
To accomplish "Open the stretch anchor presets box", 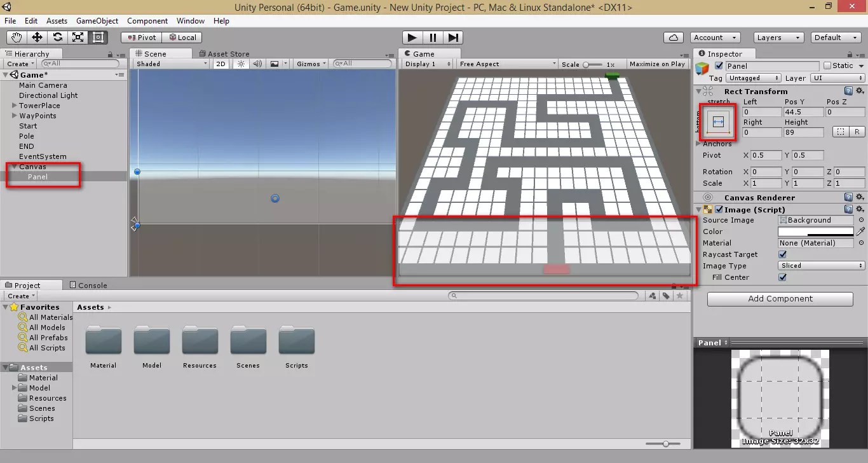I will 718,122.
